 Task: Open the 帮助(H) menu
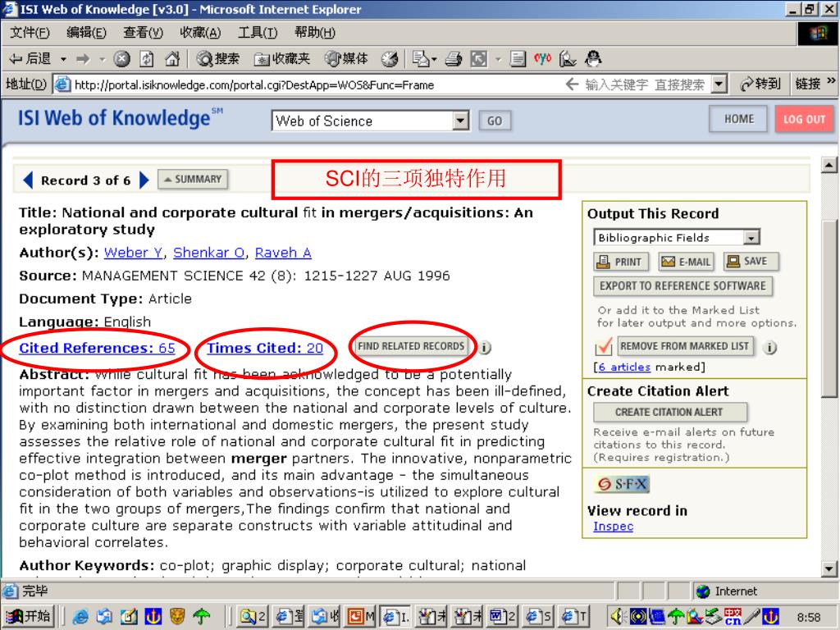point(315,33)
